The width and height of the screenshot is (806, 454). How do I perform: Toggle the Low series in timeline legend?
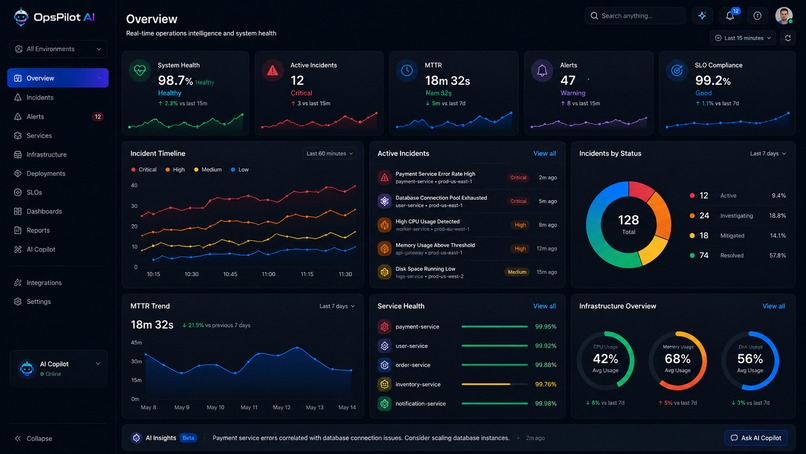point(240,170)
